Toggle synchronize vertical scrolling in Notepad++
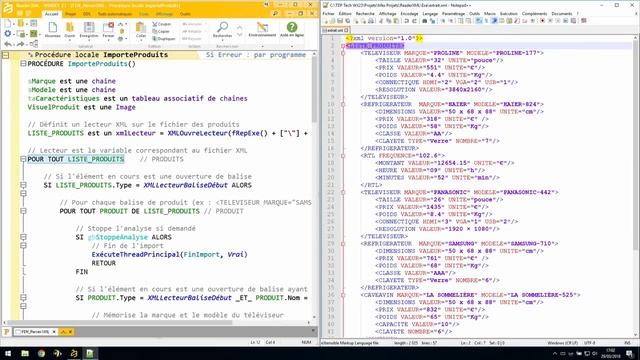The width and height of the screenshot is (640, 360). click(460, 20)
